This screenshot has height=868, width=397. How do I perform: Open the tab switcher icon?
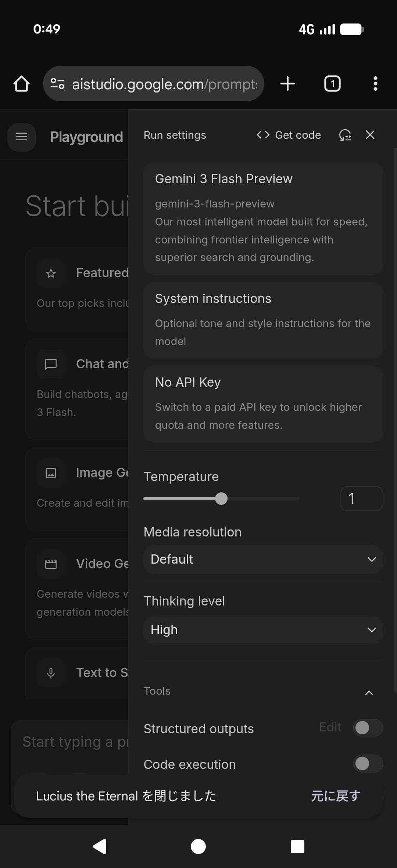[332, 84]
